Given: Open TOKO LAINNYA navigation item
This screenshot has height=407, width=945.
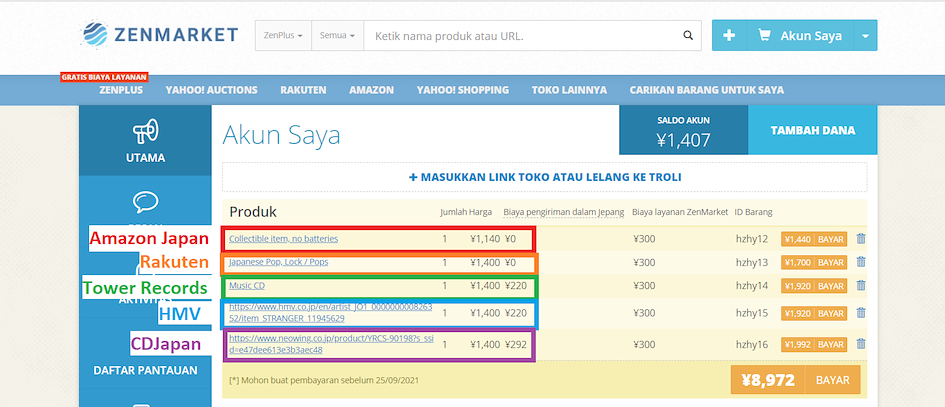Looking at the screenshot, I should pyautogui.click(x=569, y=90).
